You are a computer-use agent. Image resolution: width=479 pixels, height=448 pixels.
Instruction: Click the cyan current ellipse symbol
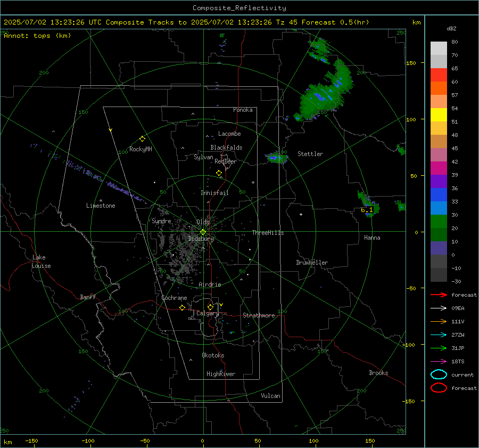pyautogui.click(x=439, y=374)
